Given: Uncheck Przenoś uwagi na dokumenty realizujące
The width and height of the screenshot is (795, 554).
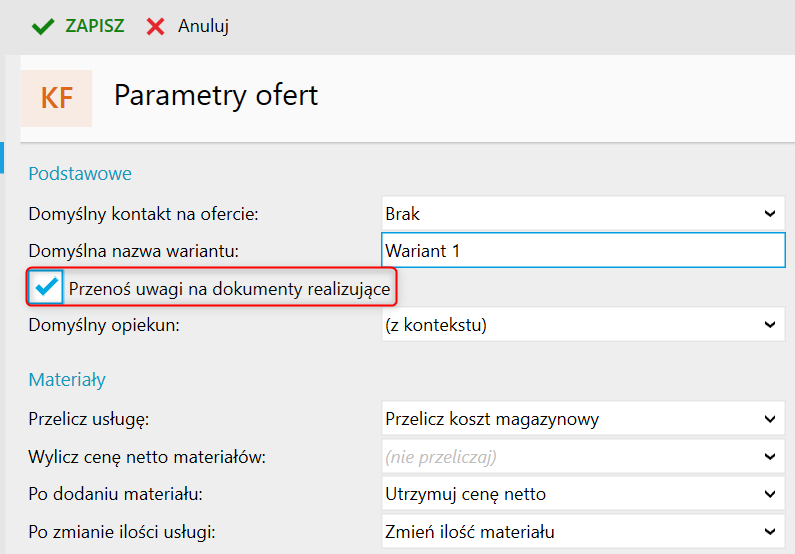Looking at the screenshot, I should tap(46, 288).
